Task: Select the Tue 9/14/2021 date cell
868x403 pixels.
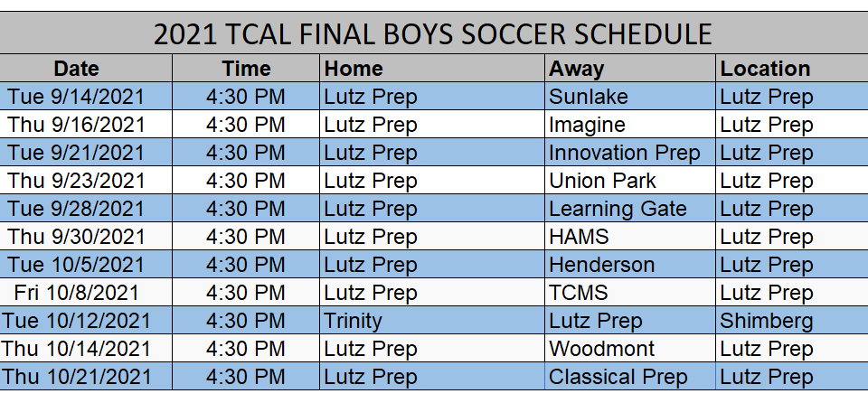Action: (x=86, y=97)
